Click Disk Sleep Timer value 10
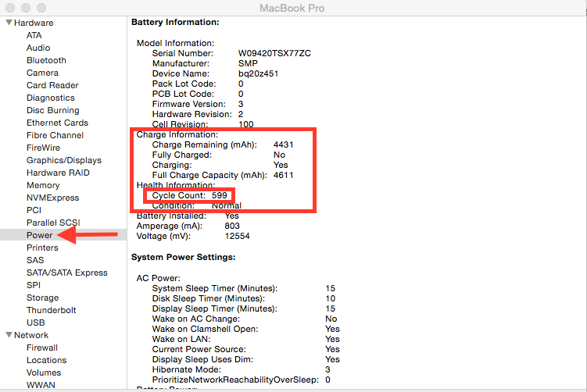The height and width of the screenshot is (392, 587). click(330, 298)
